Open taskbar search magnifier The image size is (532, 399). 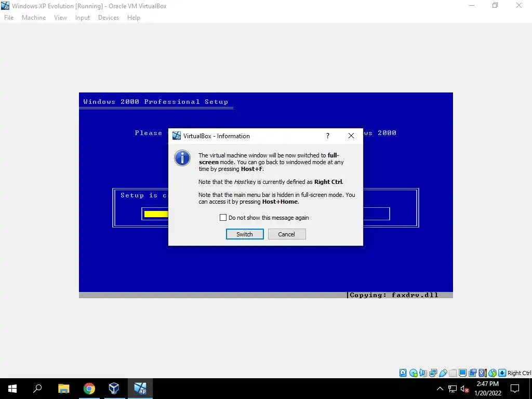click(37, 389)
